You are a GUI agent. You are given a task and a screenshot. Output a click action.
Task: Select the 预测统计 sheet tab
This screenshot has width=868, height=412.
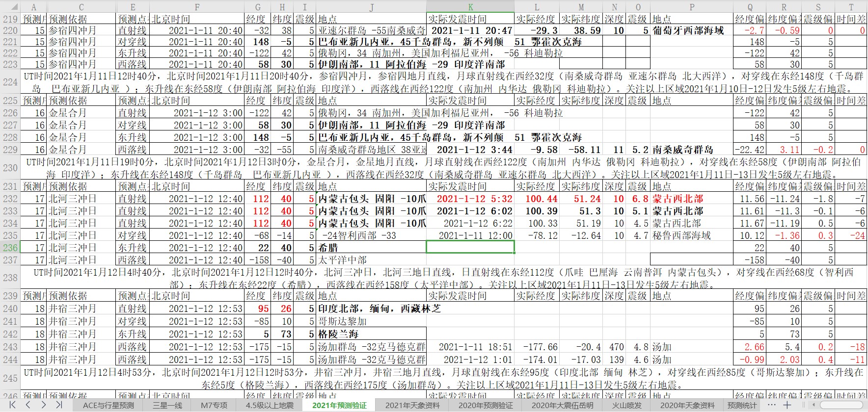(742, 405)
